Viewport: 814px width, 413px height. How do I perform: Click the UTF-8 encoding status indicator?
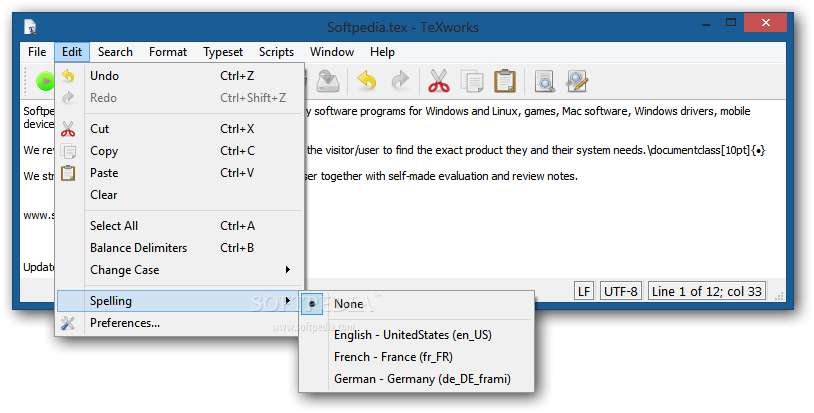pos(621,291)
